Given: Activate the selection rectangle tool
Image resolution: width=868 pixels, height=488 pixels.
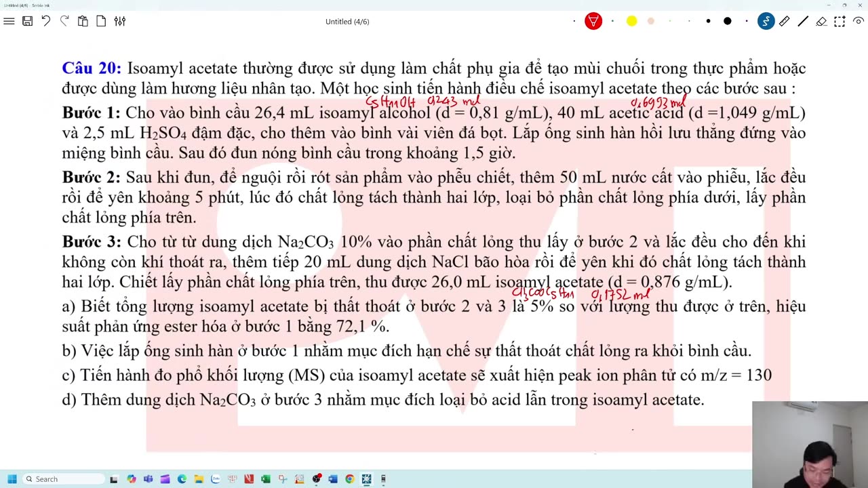Looking at the screenshot, I should click(x=840, y=21).
